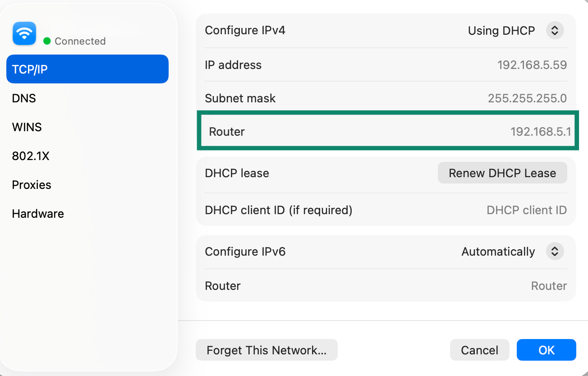Select the TCP/IP sidebar tab
588x376 pixels.
coord(87,69)
